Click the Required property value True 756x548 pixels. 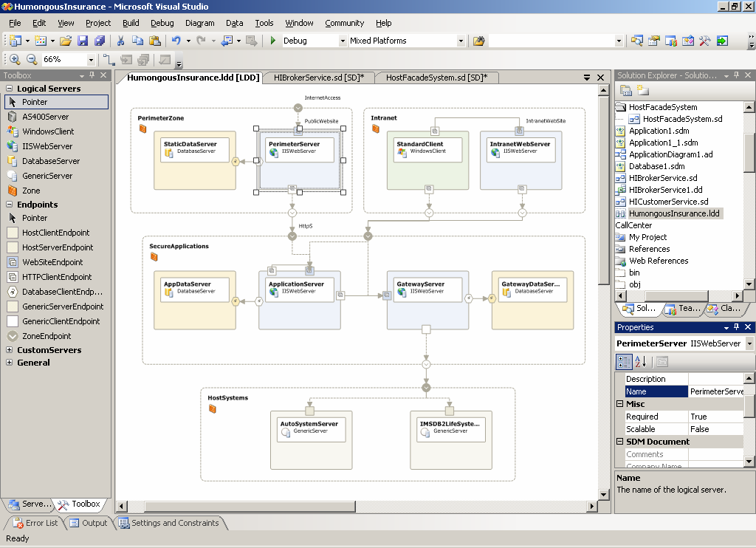click(x=716, y=417)
